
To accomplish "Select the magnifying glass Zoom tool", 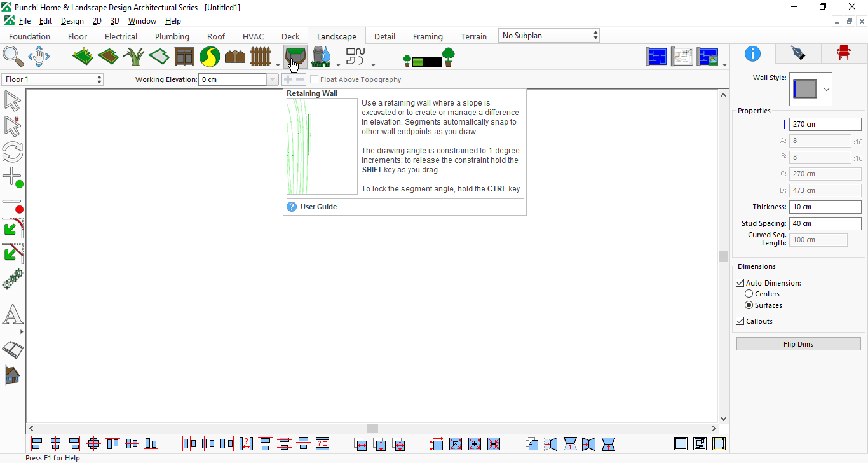I will click(13, 57).
